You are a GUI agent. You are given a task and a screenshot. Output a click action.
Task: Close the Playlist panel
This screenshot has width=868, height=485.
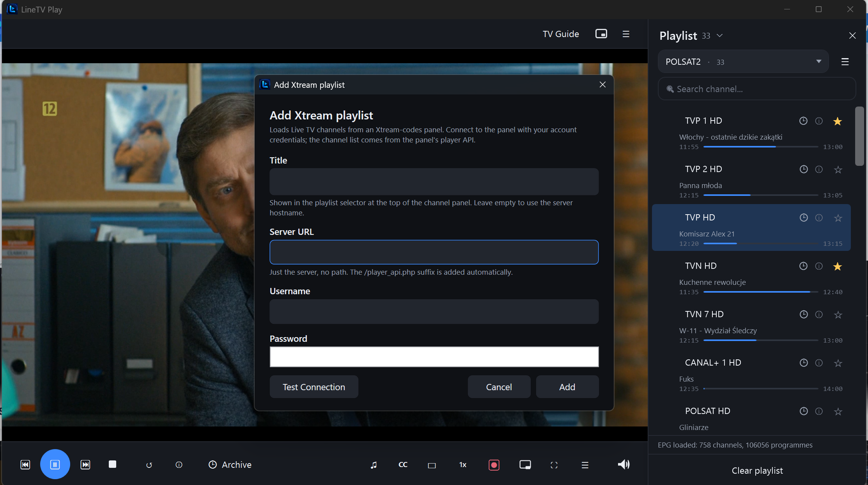[x=852, y=36]
